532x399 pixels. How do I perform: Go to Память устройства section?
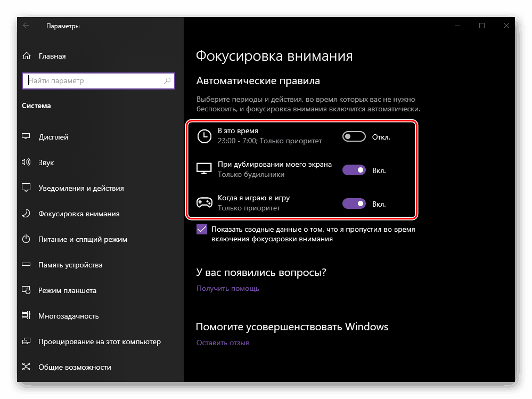tap(70, 265)
